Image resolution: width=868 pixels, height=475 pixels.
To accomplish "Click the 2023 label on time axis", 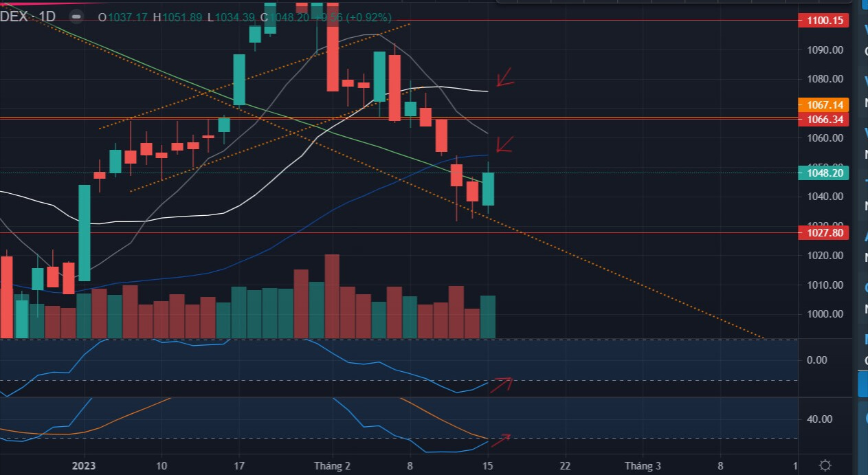I will [x=84, y=466].
